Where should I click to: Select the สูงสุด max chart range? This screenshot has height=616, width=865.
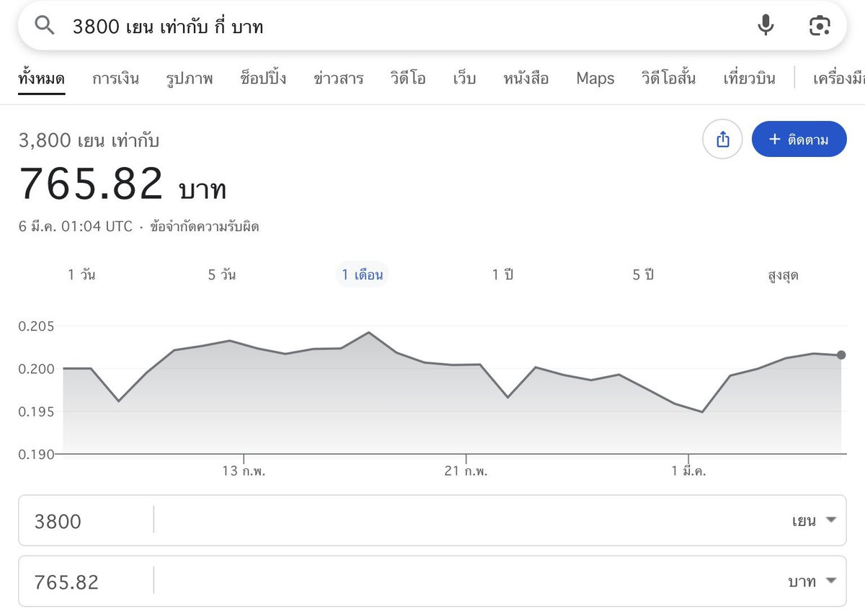pyautogui.click(x=784, y=275)
